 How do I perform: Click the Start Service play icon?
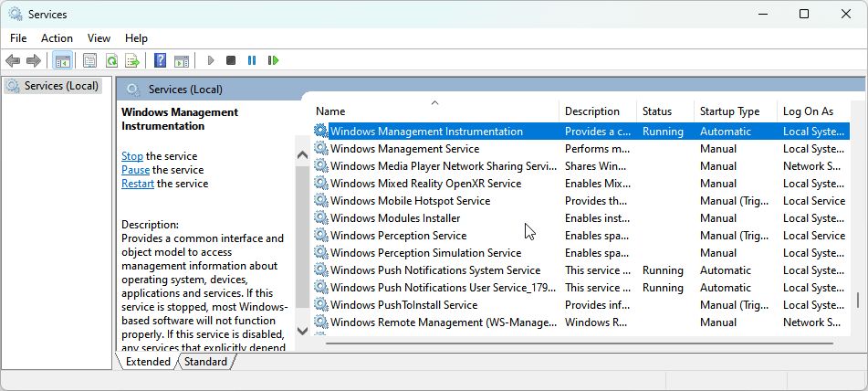[210, 60]
